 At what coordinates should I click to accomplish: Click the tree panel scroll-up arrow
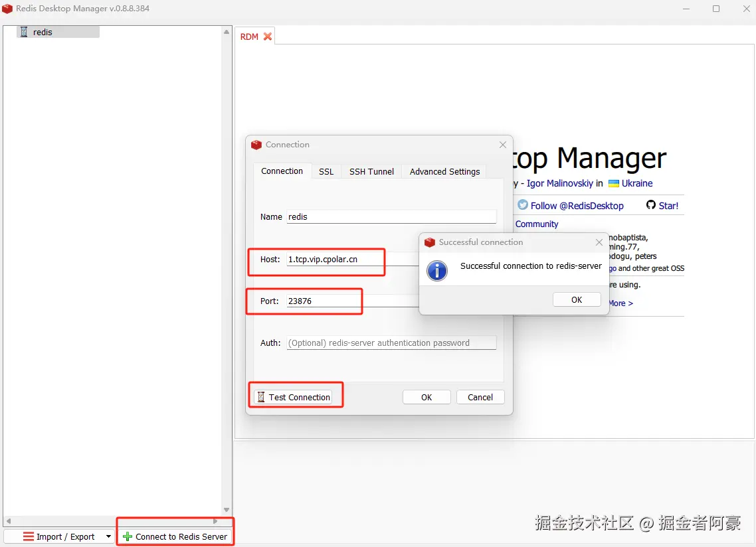point(226,32)
